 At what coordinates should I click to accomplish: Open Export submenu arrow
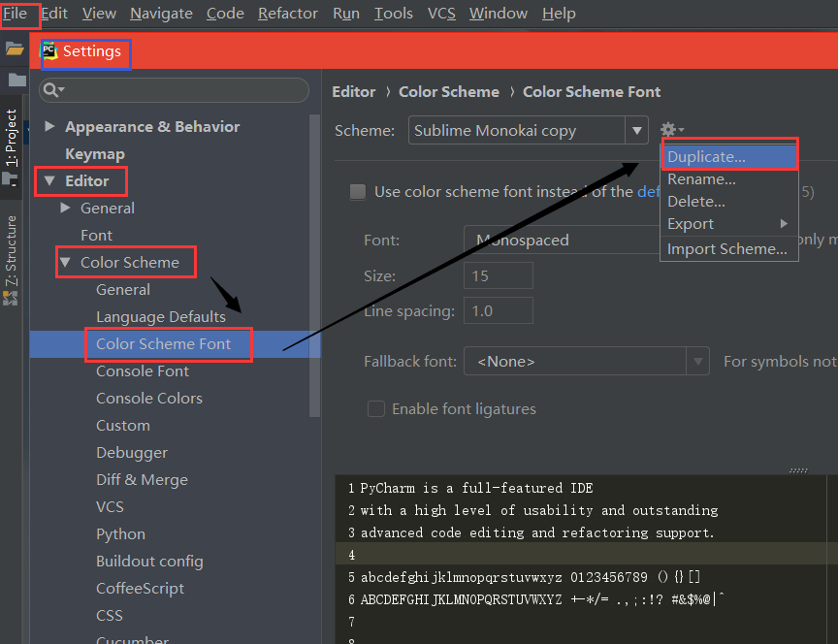(x=784, y=223)
